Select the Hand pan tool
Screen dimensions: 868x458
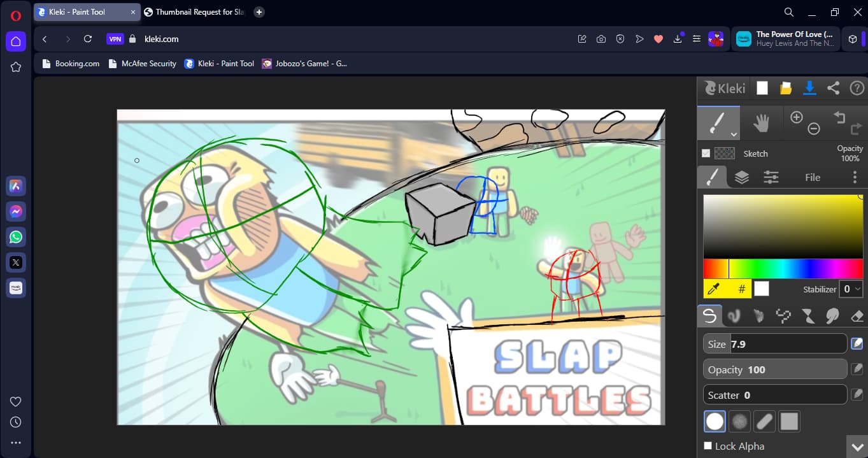pyautogui.click(x=761, y=124)
